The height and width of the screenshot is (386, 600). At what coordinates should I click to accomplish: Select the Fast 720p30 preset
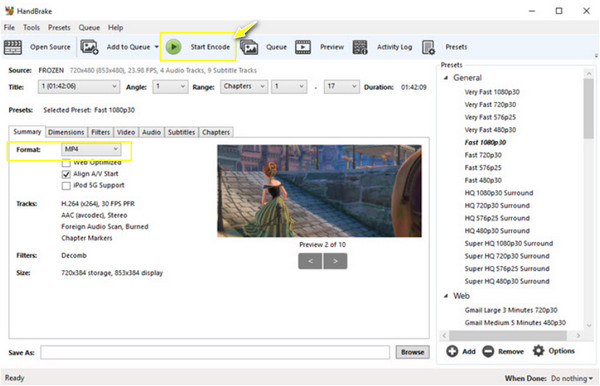(483, 155)
